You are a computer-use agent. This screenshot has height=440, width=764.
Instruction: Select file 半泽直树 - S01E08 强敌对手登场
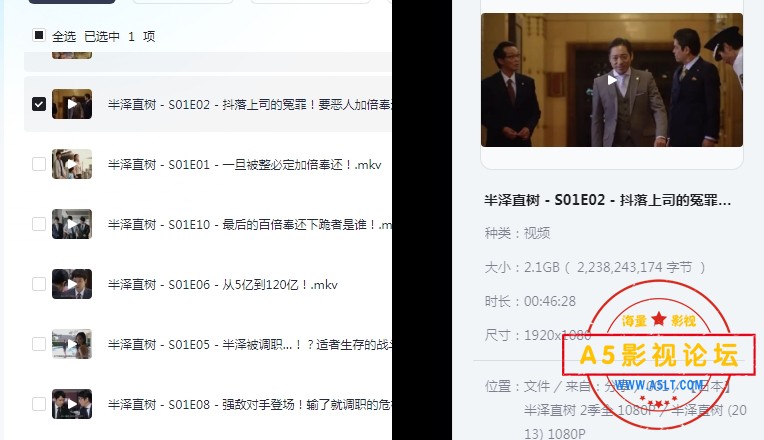249,404
